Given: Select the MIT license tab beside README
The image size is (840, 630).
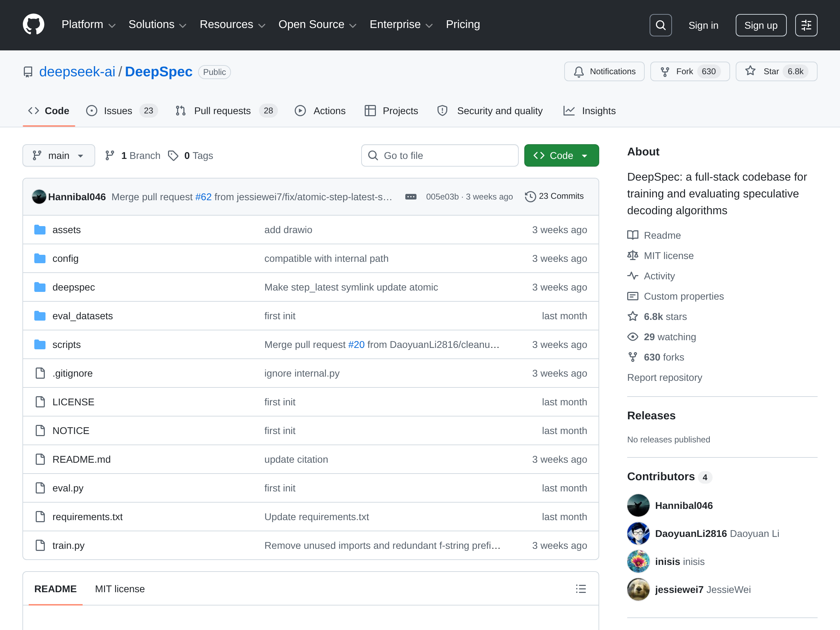Looking at the screenshot, I should (120, 589).
